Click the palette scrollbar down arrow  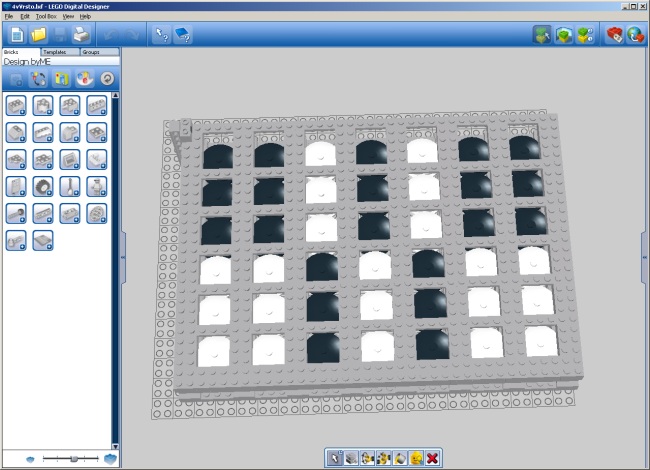(116, 446)
